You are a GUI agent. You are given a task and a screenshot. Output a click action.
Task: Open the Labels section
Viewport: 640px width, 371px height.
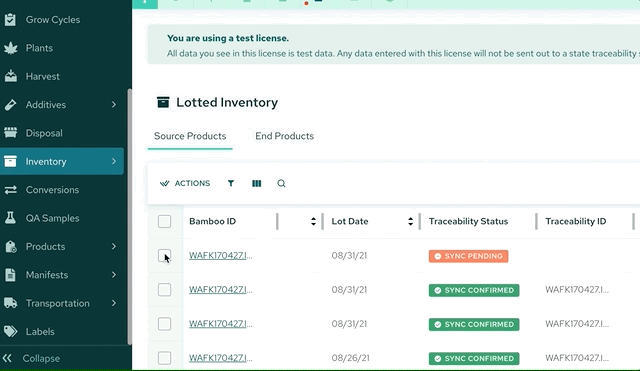pyautogui.click(x=40, y=331)
